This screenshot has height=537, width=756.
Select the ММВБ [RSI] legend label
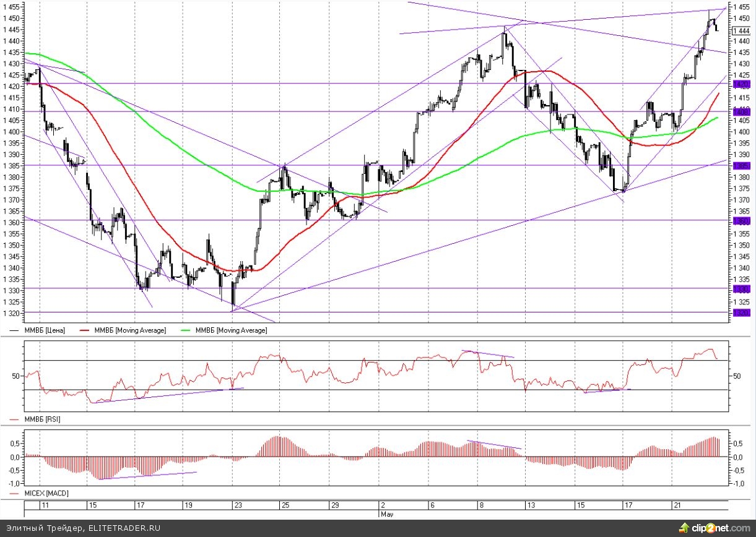point(42,419)
